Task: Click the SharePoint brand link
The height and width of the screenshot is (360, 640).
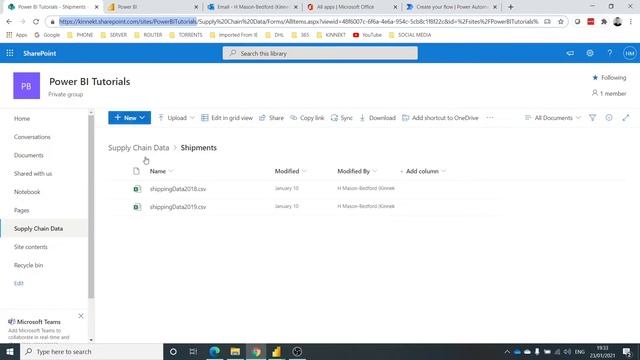Action: tap(40, 53)
